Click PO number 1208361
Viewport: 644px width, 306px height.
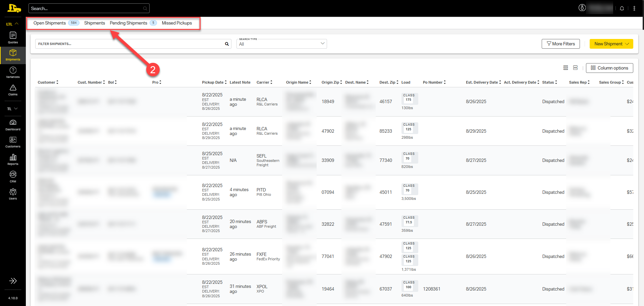(432, 289)
